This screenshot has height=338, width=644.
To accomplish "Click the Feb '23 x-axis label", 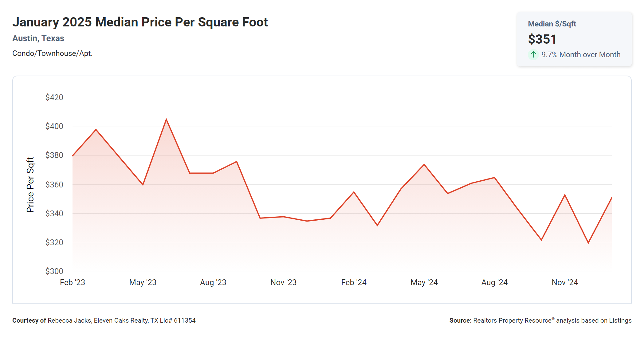I will pos(72,282).
